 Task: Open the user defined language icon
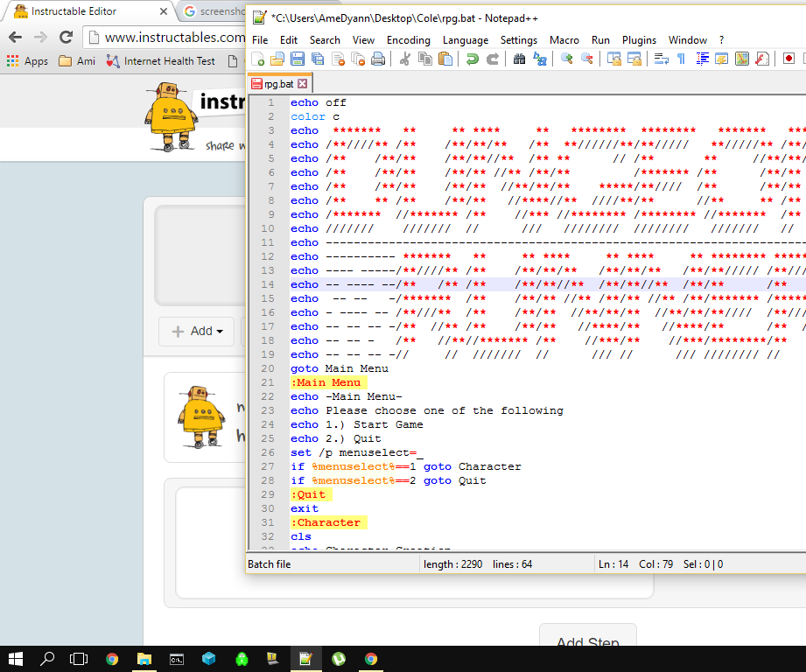pyautogui.click(x=722, y=59)
